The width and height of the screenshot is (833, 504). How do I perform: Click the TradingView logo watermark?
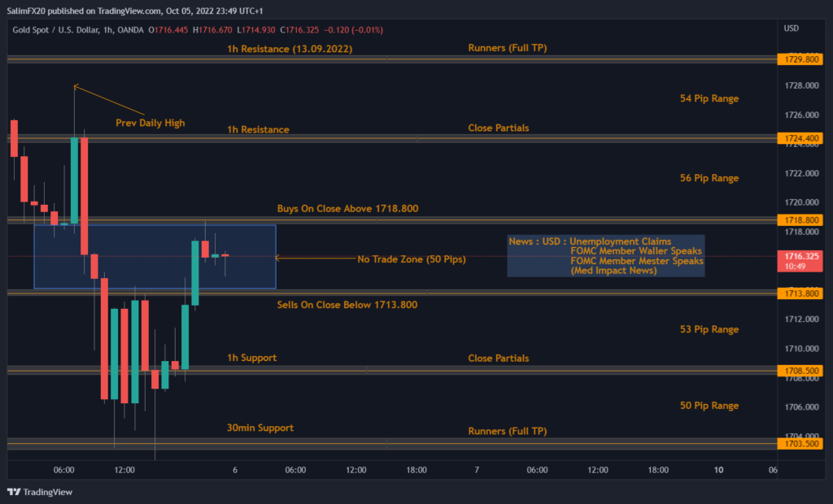(38, 493)
